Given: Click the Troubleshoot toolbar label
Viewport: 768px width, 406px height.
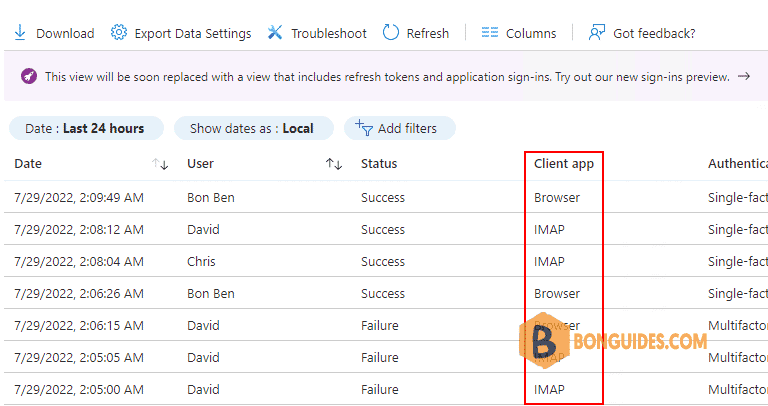Looking at the screenshot, I should pyautogui.click(x=329, y=33).
